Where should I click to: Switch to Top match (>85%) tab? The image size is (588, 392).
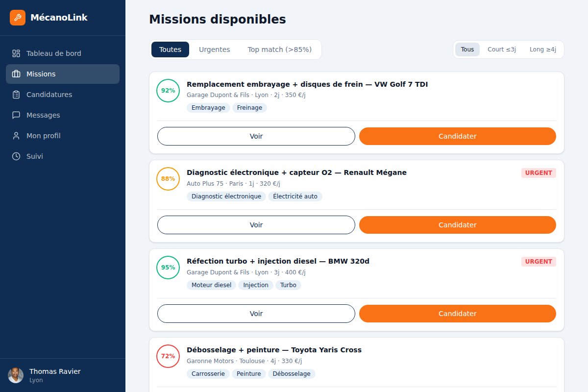pyautogui.click(x=279, y=49)
